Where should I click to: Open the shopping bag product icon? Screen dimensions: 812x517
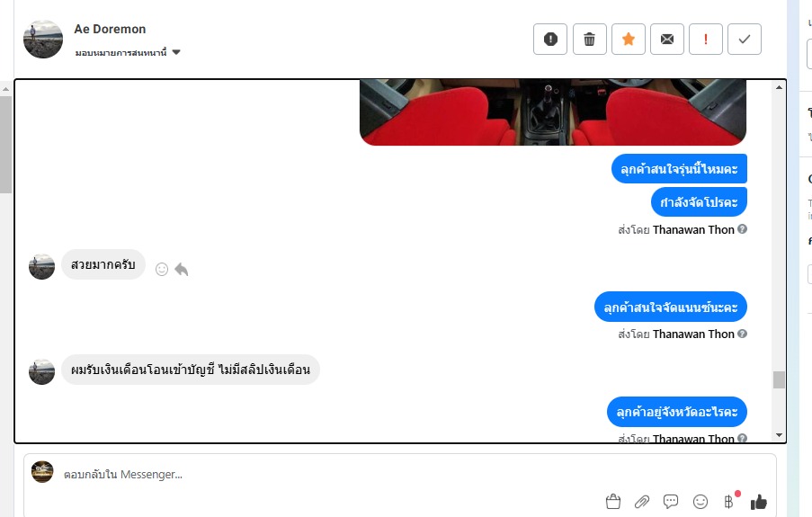(613, 502)
